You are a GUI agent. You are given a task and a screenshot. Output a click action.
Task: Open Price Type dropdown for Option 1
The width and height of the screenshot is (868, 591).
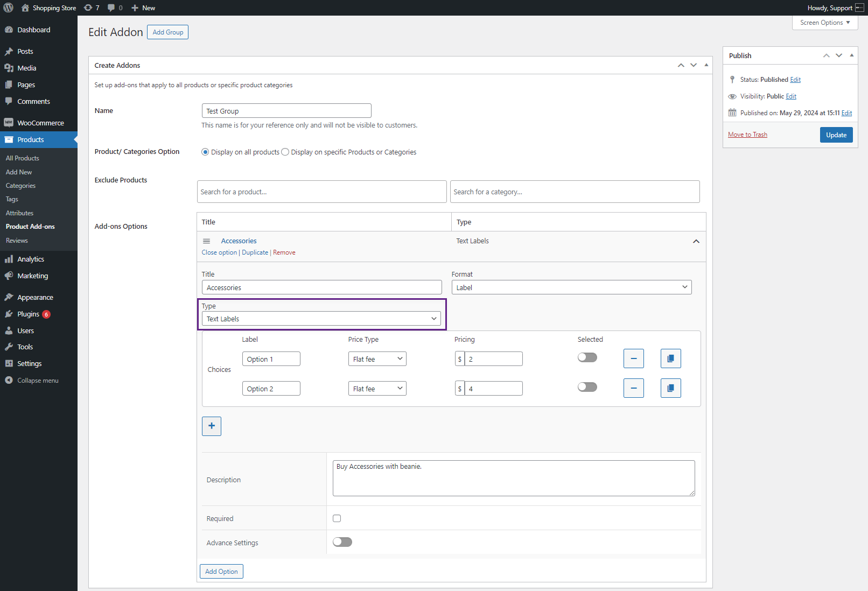pos(377,359)
